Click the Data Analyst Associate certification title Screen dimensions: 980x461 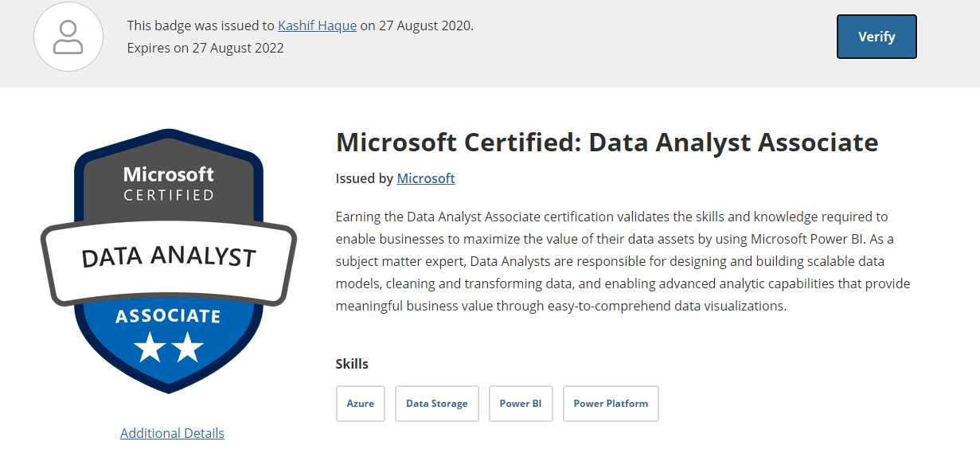point(607,143)
